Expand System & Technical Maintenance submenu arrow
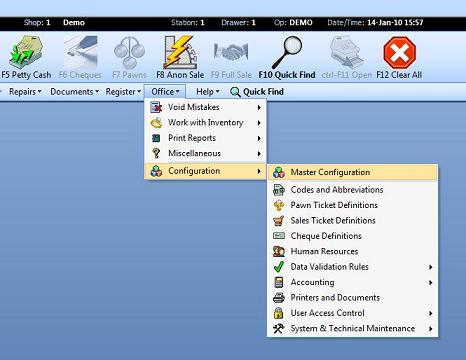Screen dimensions: 466x360 point(430,329)
